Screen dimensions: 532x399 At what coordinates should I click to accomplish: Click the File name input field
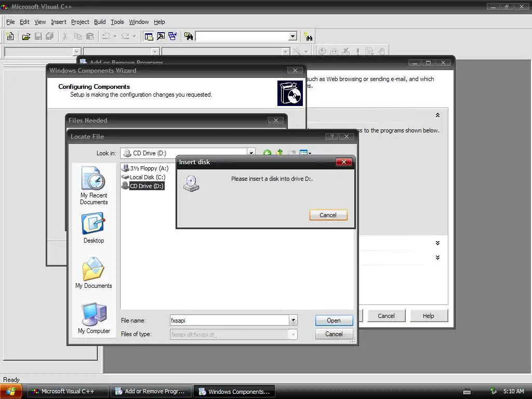tap(230, 320)
